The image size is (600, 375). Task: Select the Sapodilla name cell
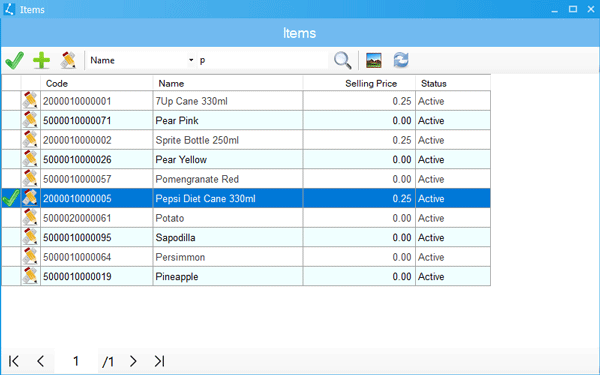(228, 238)
